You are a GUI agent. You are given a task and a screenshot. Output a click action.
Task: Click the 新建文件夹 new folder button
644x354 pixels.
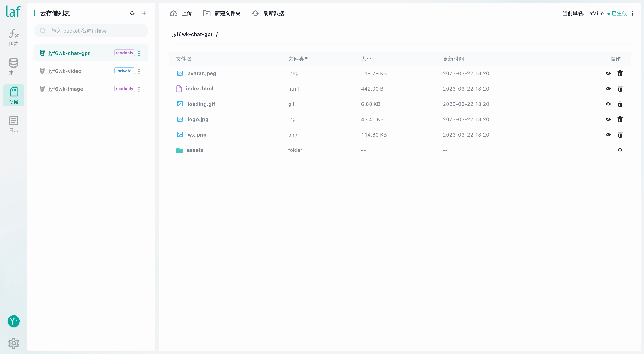(x=222, y=13)
